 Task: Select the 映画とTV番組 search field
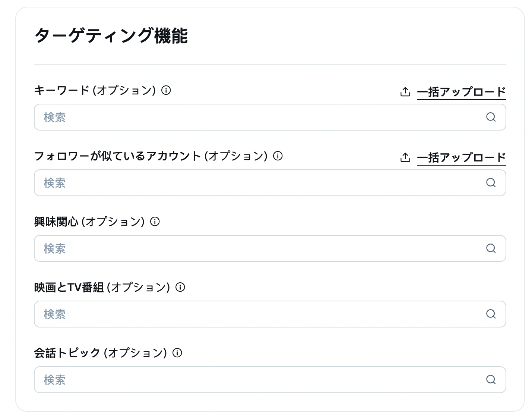[x=270, y=314]
